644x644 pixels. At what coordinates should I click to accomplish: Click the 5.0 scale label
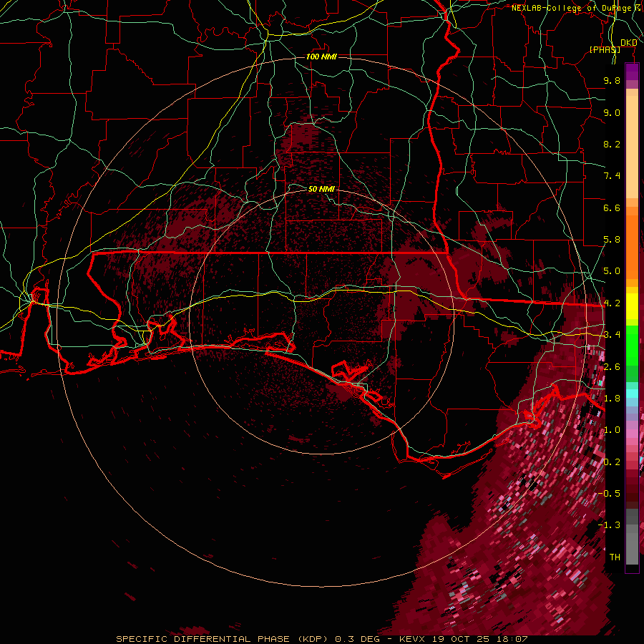612,271
